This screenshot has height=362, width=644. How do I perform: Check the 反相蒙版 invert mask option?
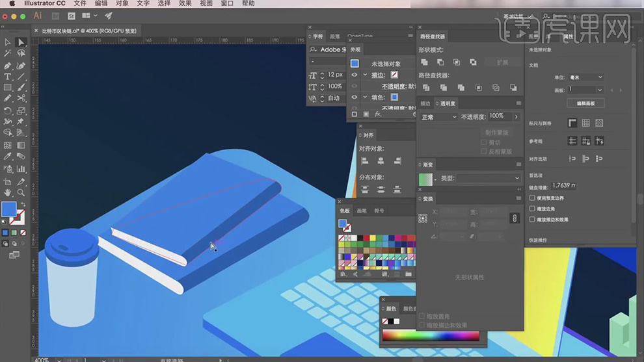coord(484,151)
